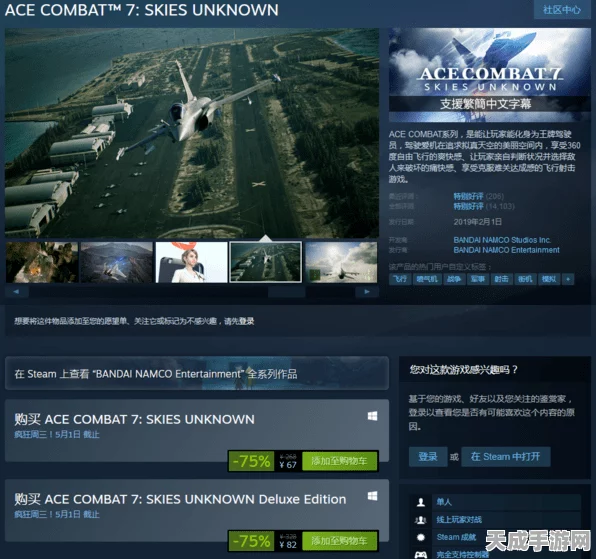This screenshot has height=559, width=596.
Task: Click the release date 2019年2月1日
Action: coord(477,222)
